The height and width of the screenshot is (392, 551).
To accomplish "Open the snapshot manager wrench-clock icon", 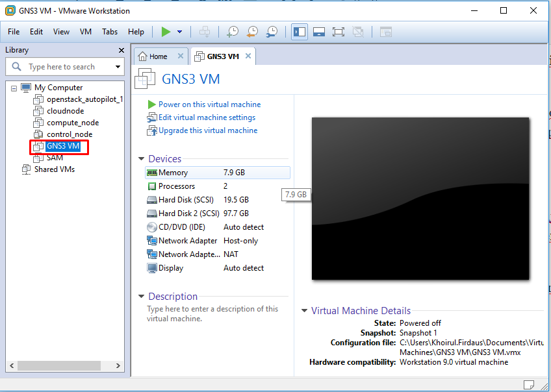I will tap(272, 32).
